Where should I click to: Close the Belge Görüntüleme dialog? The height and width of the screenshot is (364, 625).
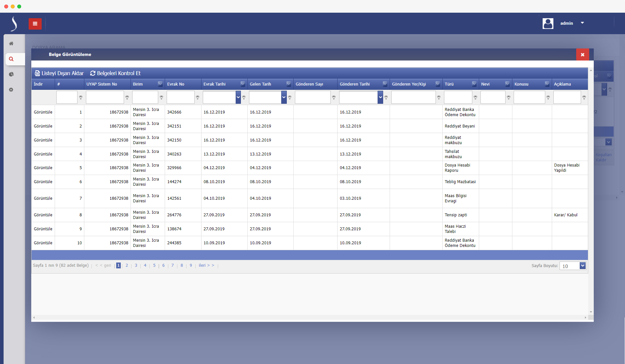pyautogui.click(x=582, y=55)
